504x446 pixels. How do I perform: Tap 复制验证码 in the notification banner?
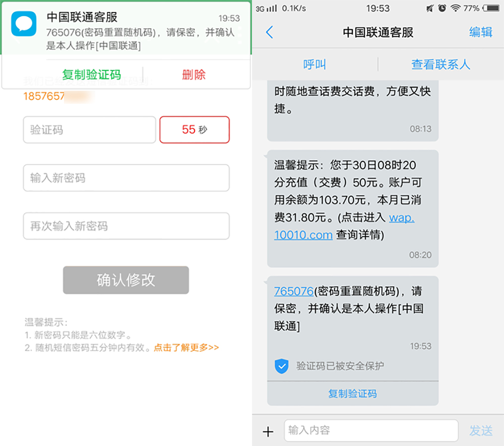(x=91, y=75)
